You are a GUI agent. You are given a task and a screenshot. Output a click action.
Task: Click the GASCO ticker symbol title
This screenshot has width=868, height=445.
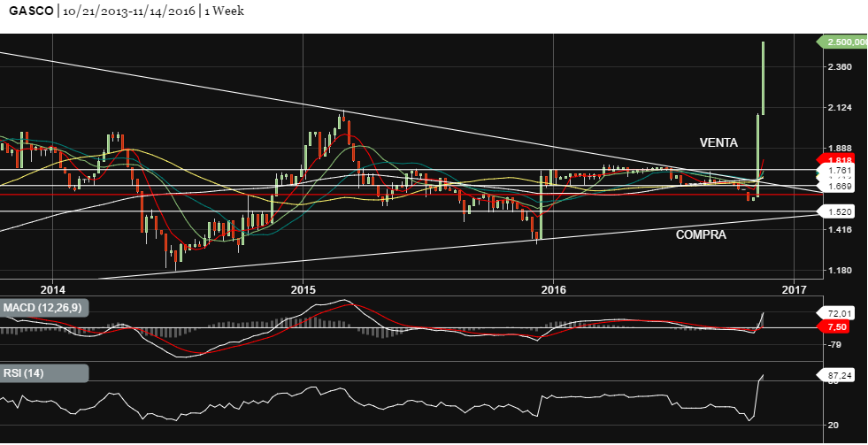pyautogui.click(x=28, y=12)
